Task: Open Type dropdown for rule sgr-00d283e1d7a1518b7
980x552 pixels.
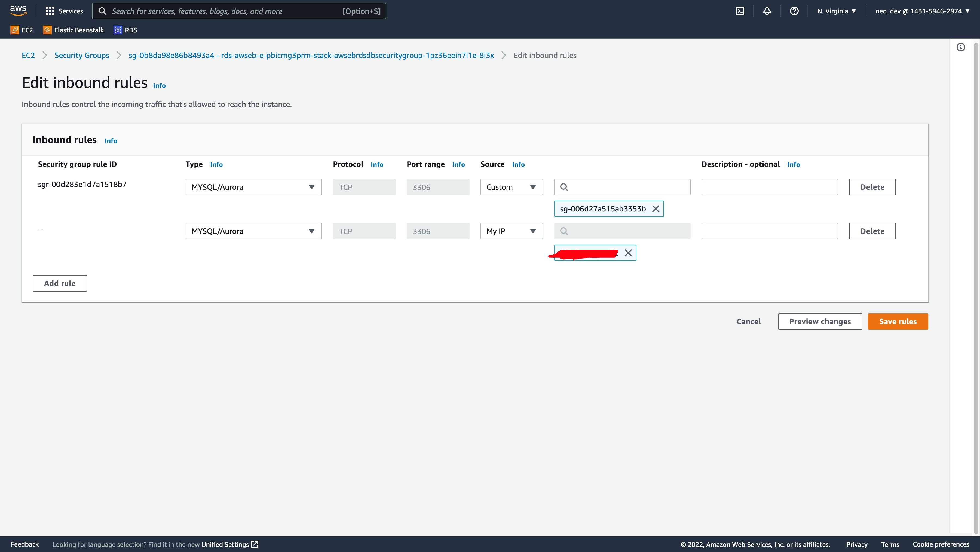Action: coord(253,187)
